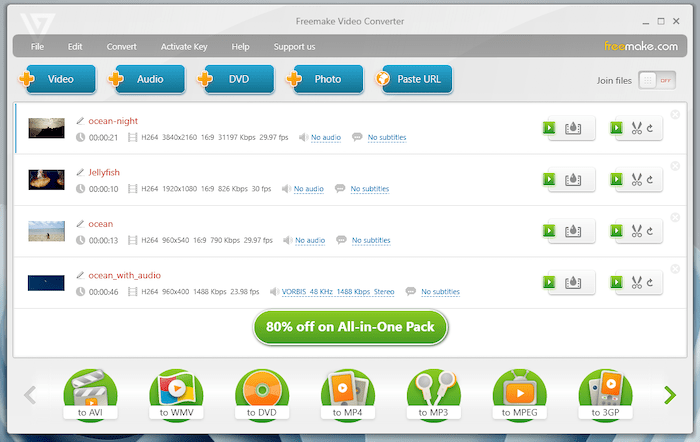
Task: Toggle the Join files switch
Action: pyautogui.click(x=657, y=80)
